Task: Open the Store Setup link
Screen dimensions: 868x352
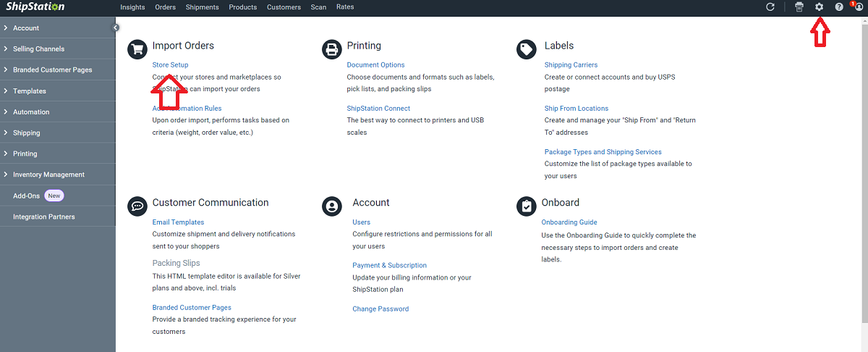Action: pyautogui.click(x=170, y=65)
